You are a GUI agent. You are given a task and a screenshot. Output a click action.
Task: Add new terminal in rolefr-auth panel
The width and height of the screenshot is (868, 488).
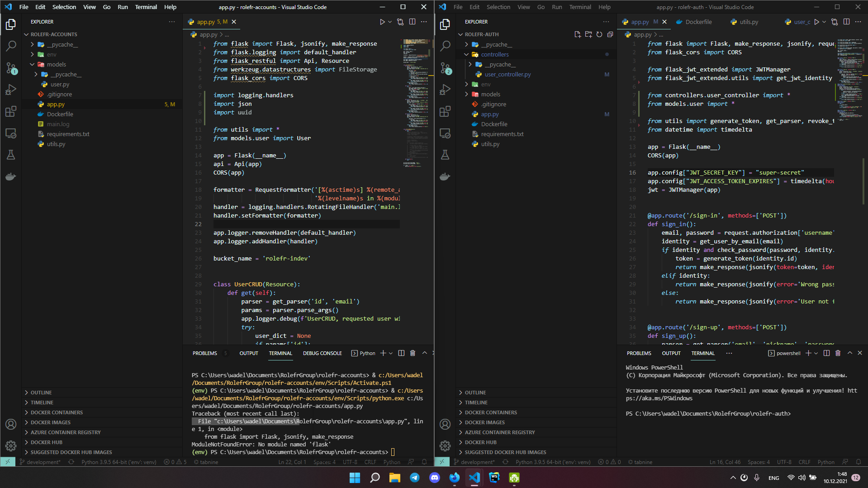pyautogui.click(x=808, y=353)
